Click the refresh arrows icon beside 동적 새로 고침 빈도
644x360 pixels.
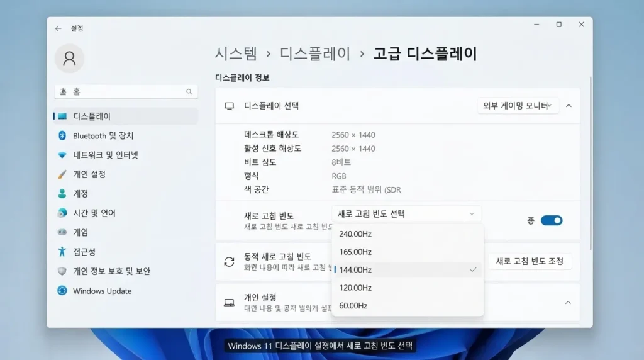tap(229, 262)
